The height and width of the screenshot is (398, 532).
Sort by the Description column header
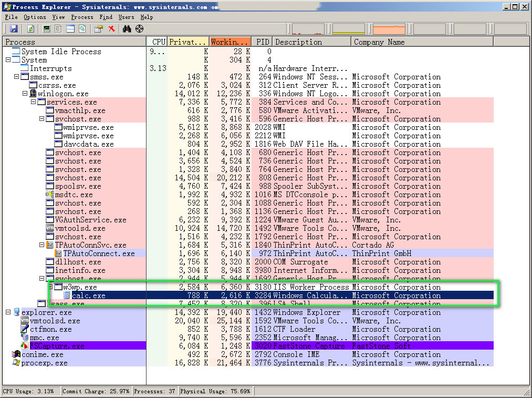pyautogui.click(x=312, y=42)
